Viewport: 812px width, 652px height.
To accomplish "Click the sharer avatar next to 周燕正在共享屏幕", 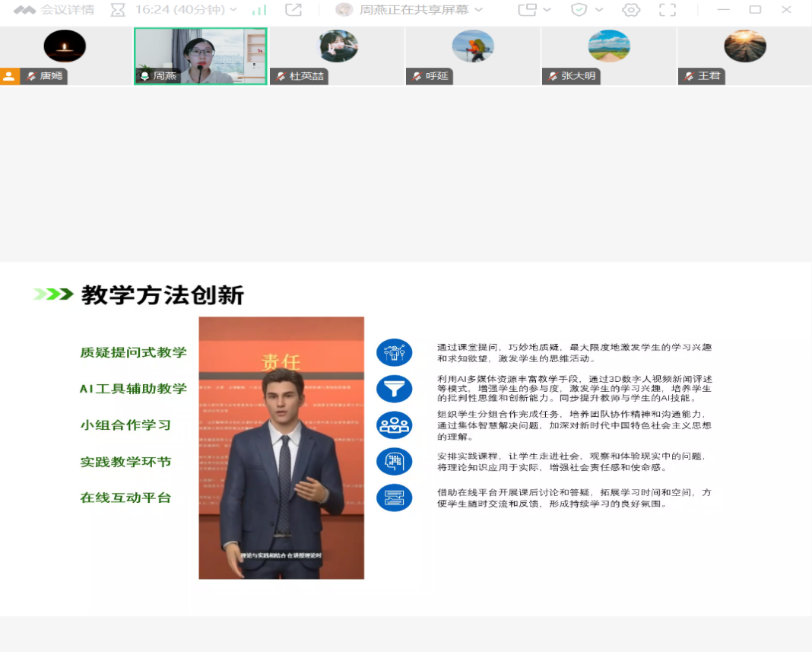I will coord(344,10).
